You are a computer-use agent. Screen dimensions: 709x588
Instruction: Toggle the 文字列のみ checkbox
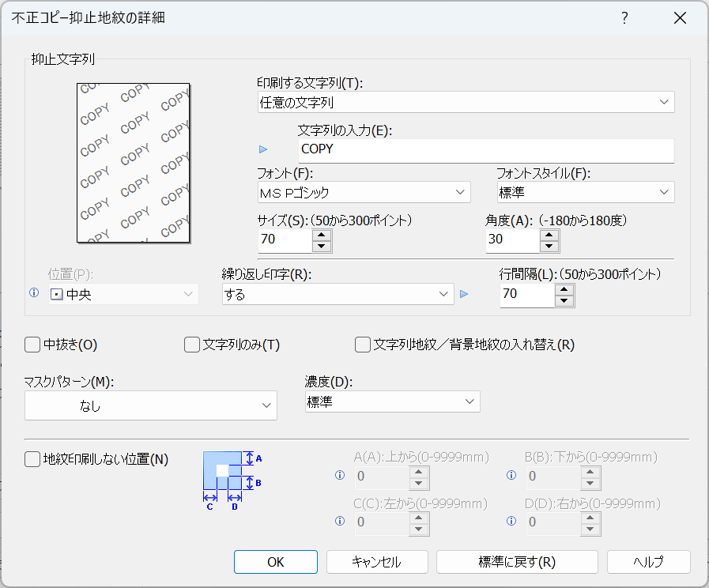tap(192, 344)
